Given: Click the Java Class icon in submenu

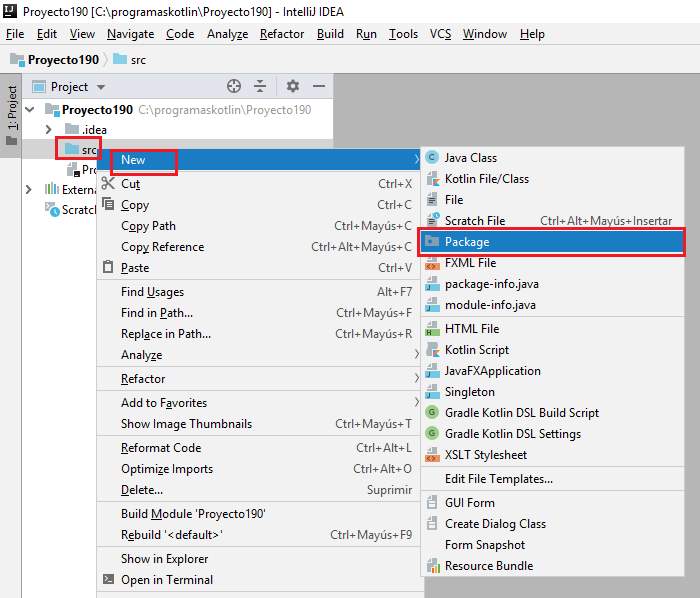Looking at the screenshot, I should point(432,157).
